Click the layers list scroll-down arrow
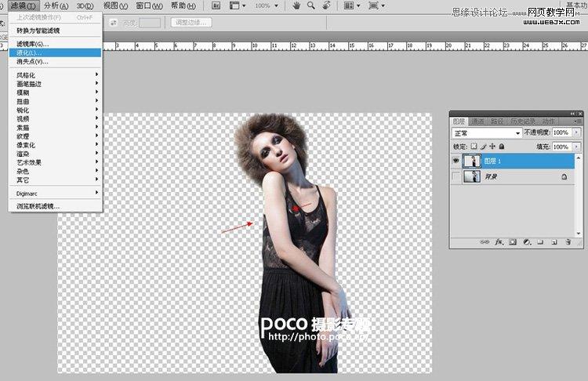 click(x=579, y=234)
